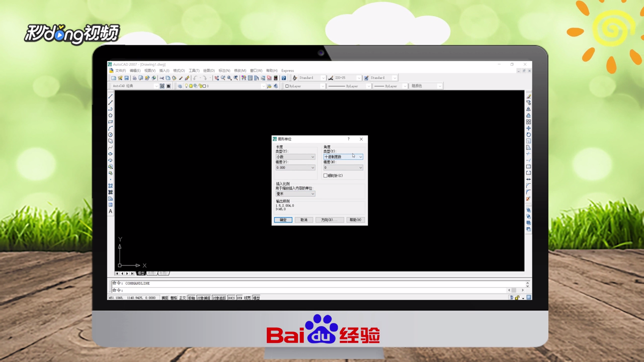Open a file using the Open folder icon

[119, 78]
